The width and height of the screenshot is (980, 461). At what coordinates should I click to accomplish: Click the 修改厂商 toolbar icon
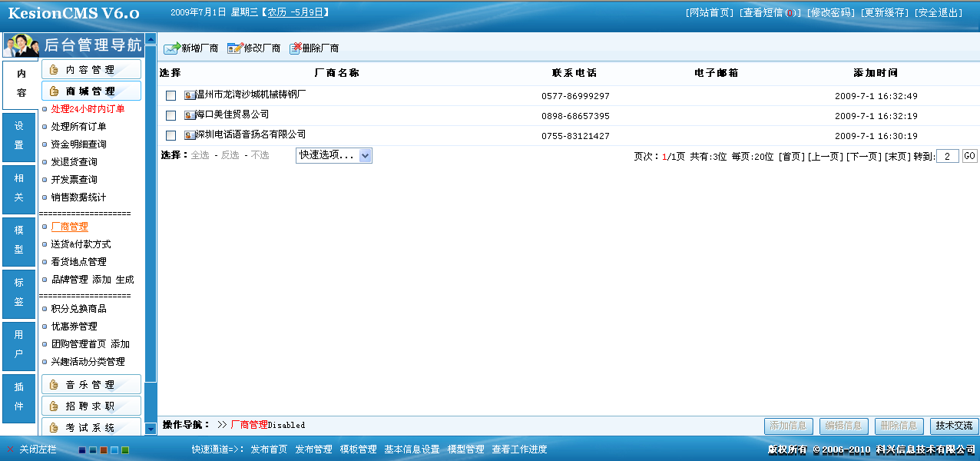[234, 47]
